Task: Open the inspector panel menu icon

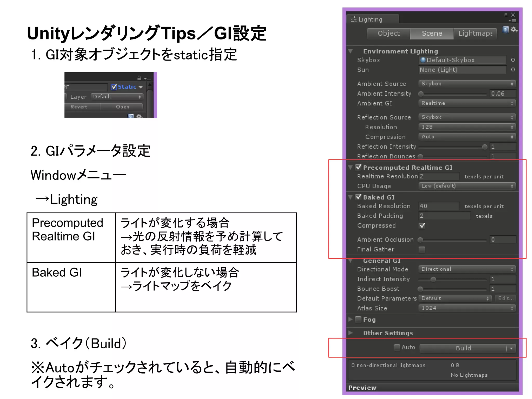Action: point(148,79)
